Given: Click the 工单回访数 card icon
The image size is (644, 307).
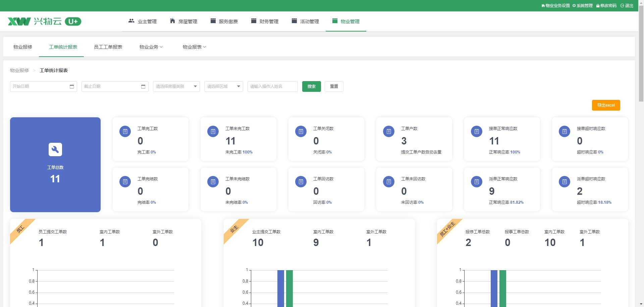Looking at the screenshot, I should [301, 182].
